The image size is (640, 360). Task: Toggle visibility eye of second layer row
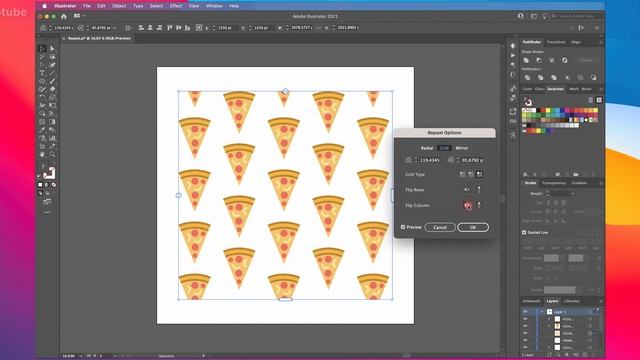pyautogui.click(x=525, y=319)
